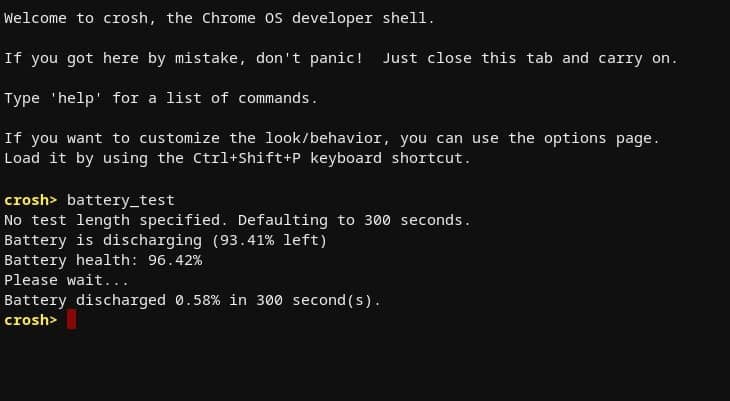Click the 'Just close this tab' phrase

pyautogui.click(x=467, y=58)
